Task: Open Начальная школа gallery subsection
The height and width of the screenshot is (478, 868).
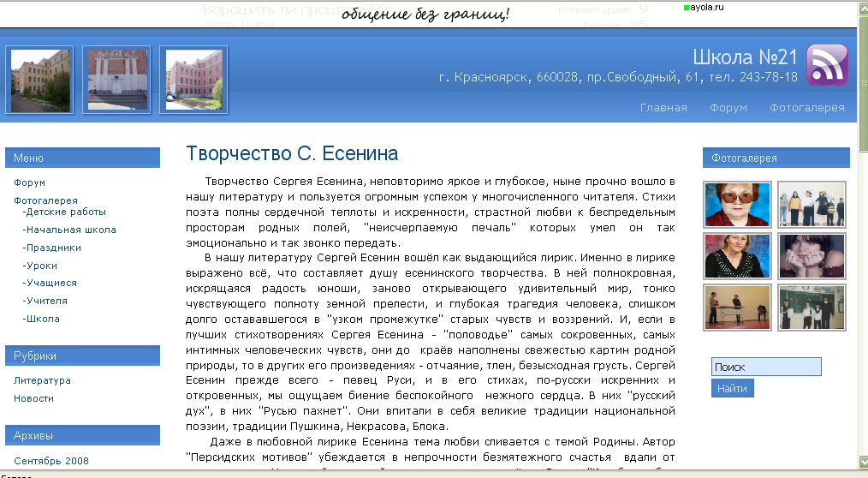Action: click(x=69, y=230)
